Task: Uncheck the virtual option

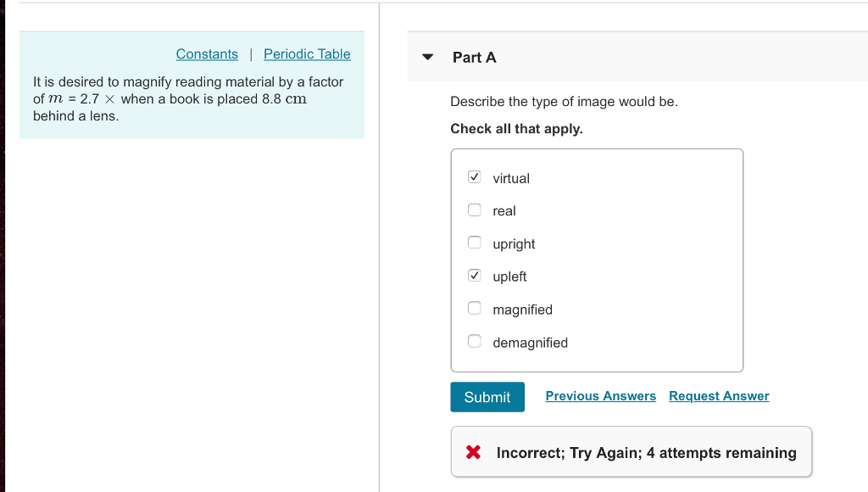Action: (475, 176)
